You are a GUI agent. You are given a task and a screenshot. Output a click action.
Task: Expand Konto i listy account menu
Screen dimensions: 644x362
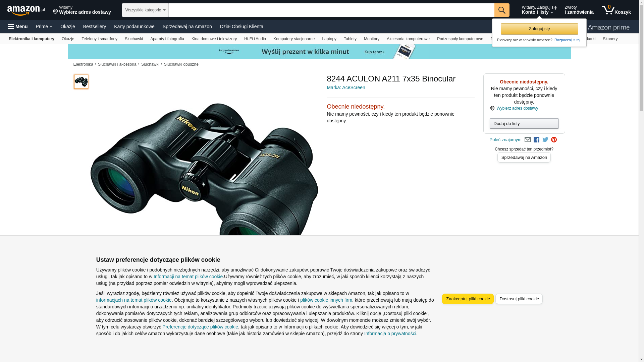pos(539,10)
